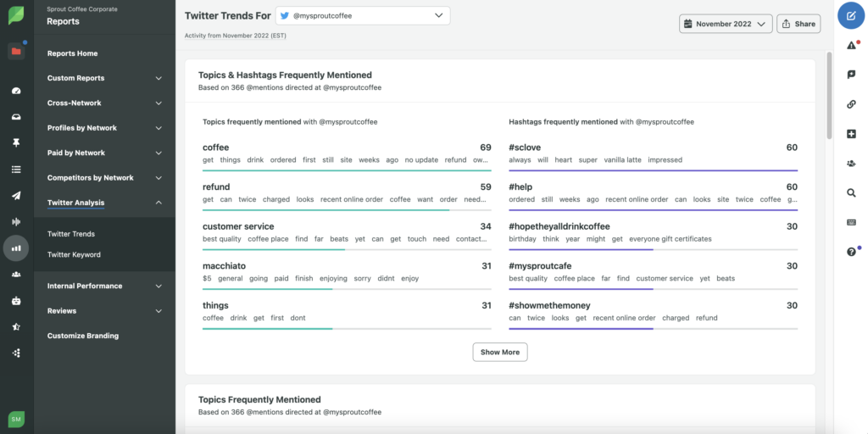Click the SM user avatar
This screenshot has width=868, height=434.
[x=16, y=419]
